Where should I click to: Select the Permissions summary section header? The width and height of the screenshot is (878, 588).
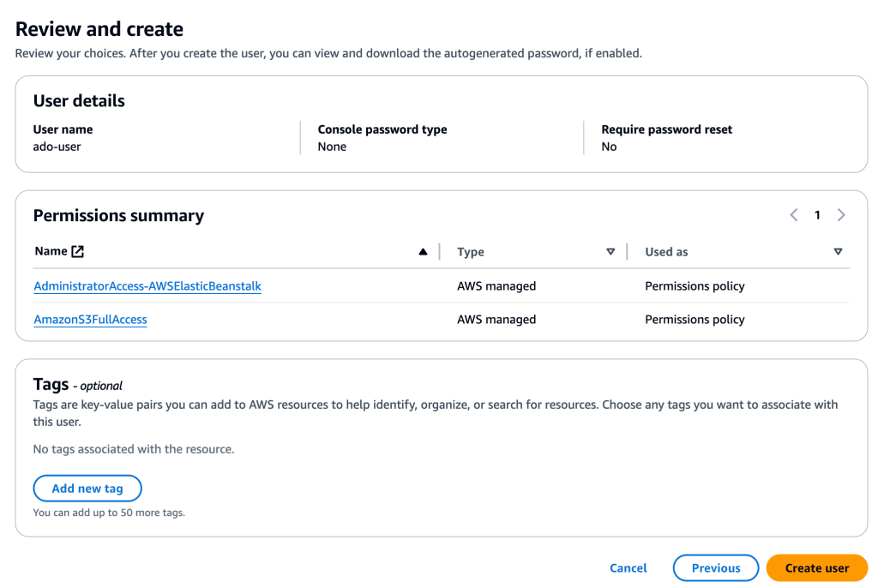click(118, 215)
